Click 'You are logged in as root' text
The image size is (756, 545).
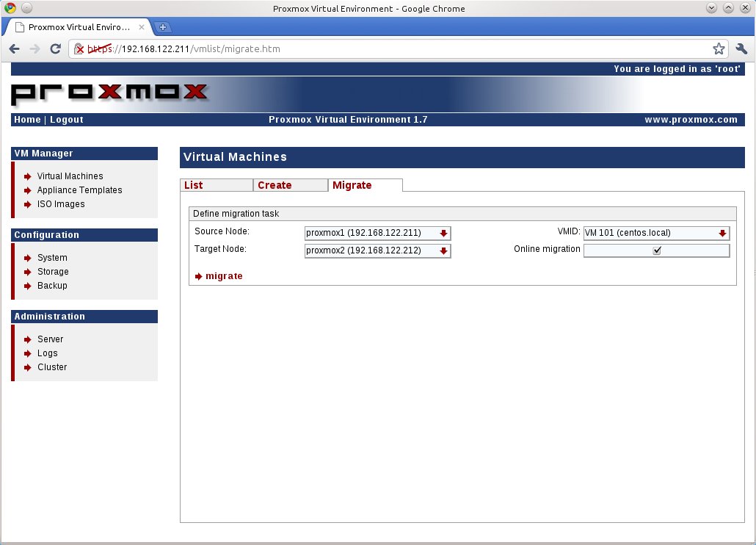(x=677, y=69)
